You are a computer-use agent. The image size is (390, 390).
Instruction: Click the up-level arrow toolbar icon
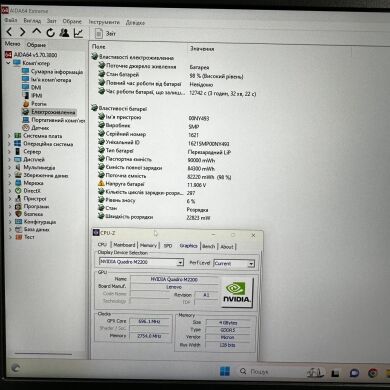click(x=36, y=32)
